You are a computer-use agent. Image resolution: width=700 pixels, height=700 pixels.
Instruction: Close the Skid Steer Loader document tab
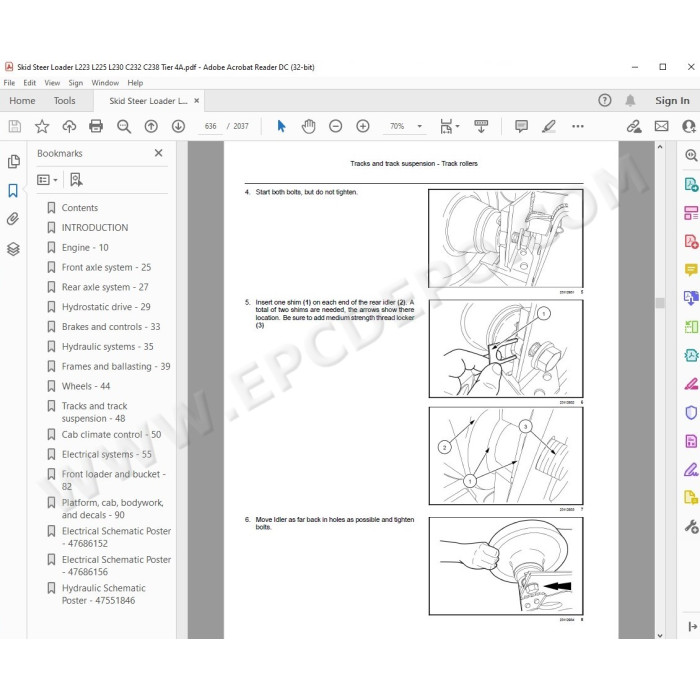click(x=196, y=101)
